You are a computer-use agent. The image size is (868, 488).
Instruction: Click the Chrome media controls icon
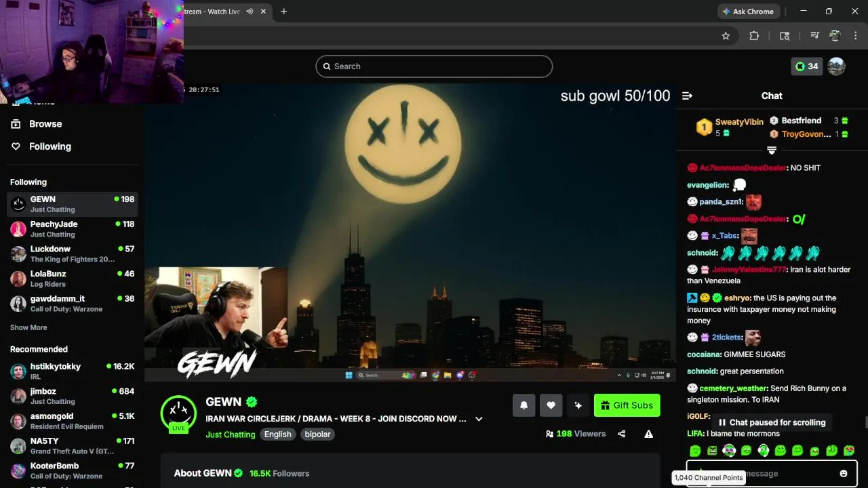click(814, 36)
